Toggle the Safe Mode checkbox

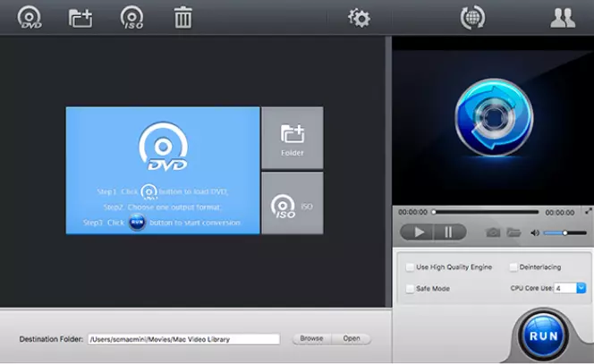coord(410,289)
